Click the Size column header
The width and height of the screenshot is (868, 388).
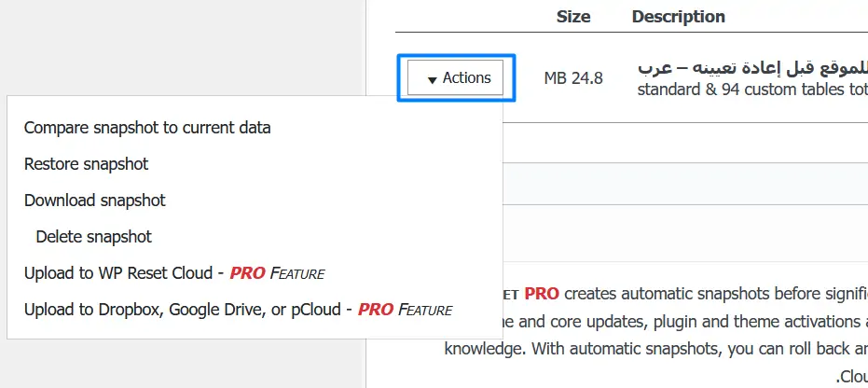point(573,17)
